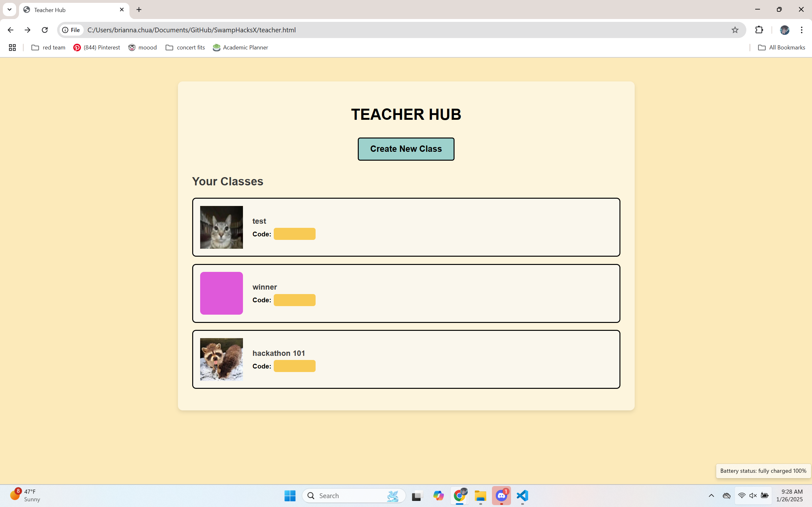Click the raccoon image for hackathon 101

[221, 359]
